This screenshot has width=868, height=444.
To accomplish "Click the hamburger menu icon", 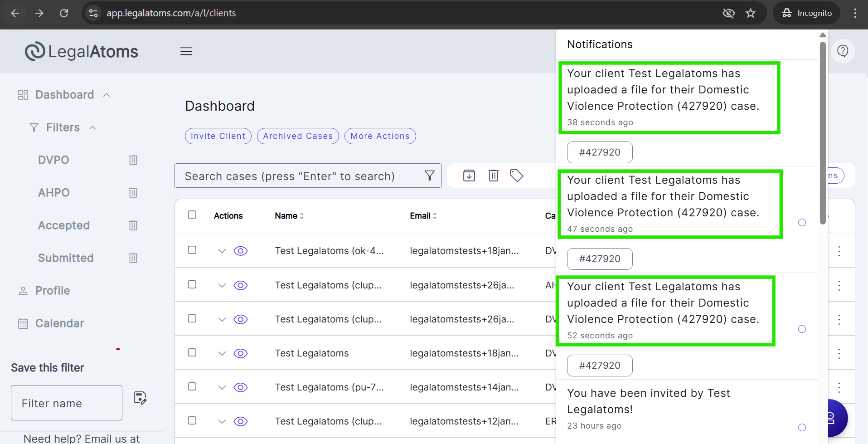I will click(186, 51).
